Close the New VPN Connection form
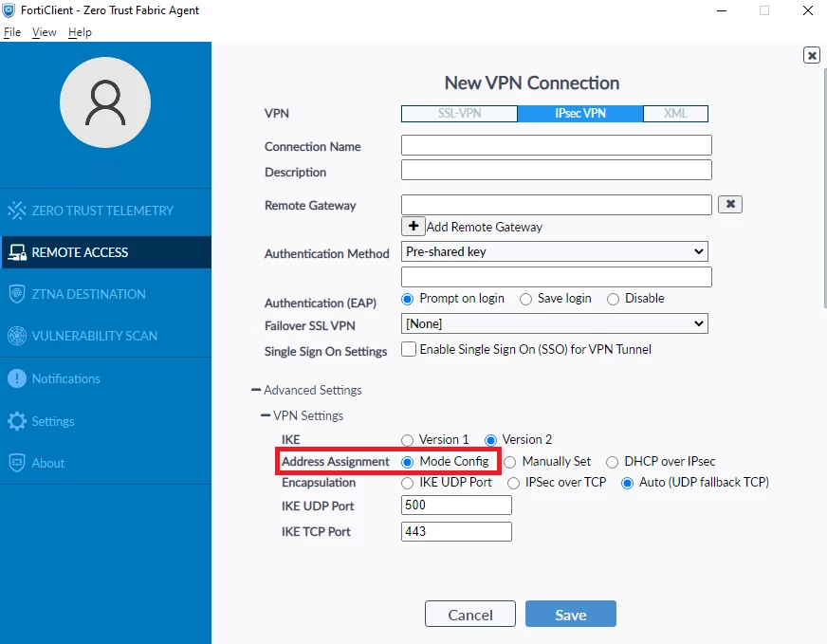Image resolution: width=827 pixels, height=644 pixels. click(x=811, y=55)
